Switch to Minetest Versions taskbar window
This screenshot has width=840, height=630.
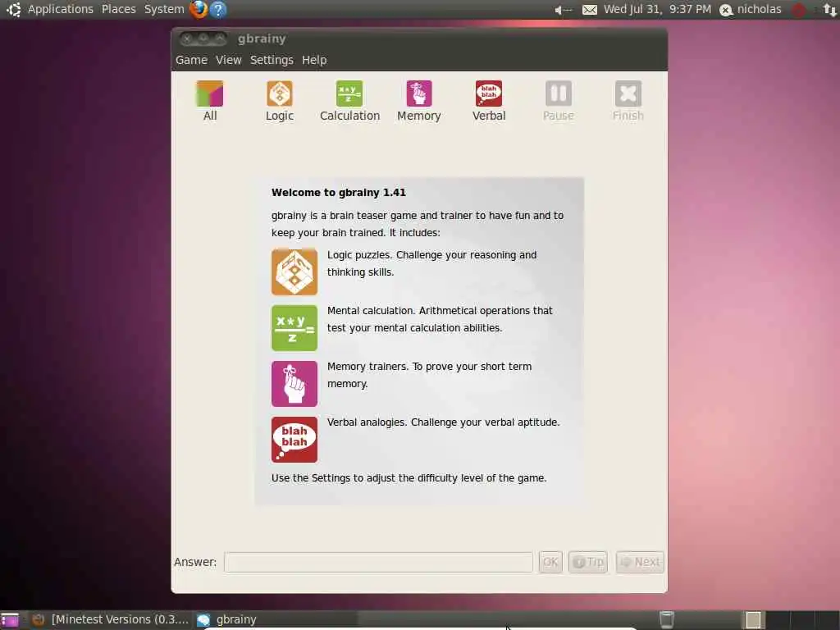(111, 619)
